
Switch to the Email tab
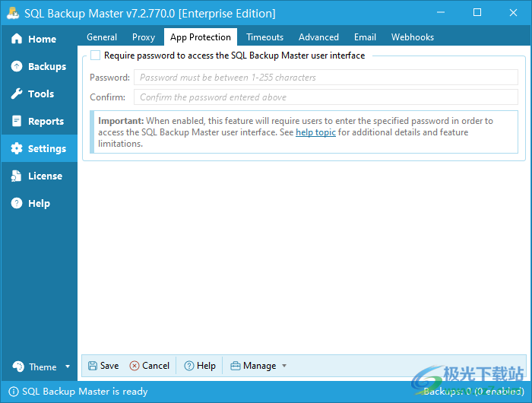coord(365,37)
